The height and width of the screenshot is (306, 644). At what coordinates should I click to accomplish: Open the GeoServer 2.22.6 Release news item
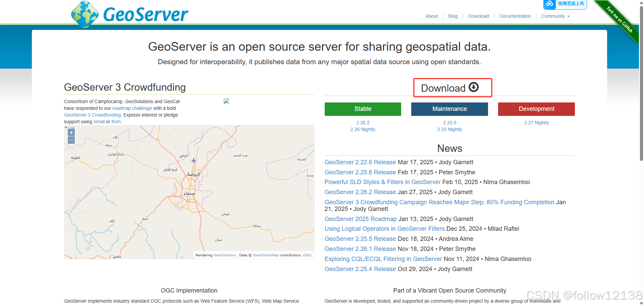360,162
